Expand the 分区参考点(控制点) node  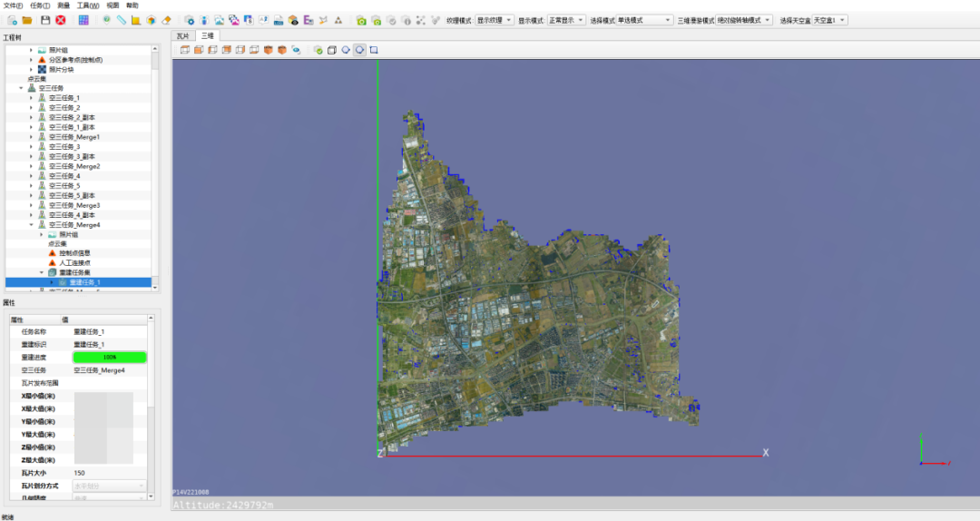coord(31,60)
